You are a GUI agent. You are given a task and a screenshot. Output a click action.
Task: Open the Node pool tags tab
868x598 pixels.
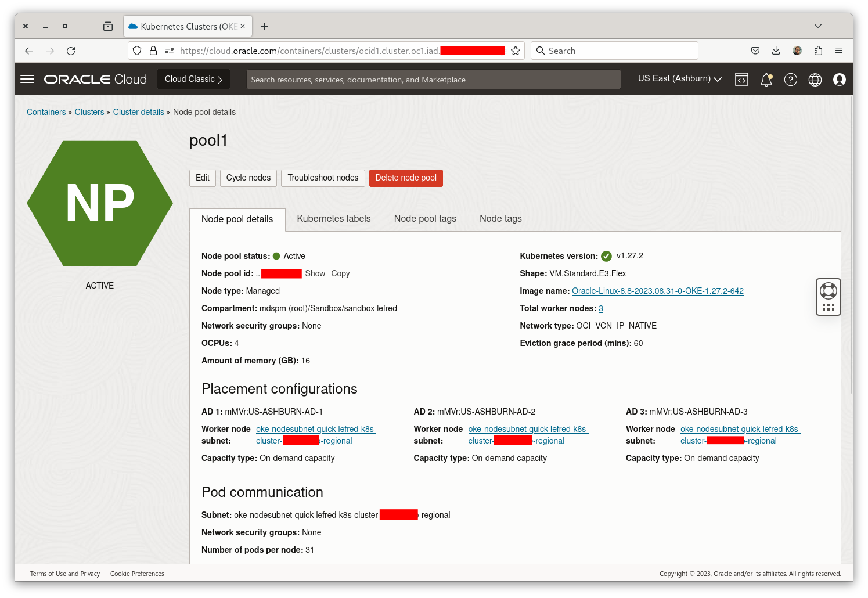point(425,219)
